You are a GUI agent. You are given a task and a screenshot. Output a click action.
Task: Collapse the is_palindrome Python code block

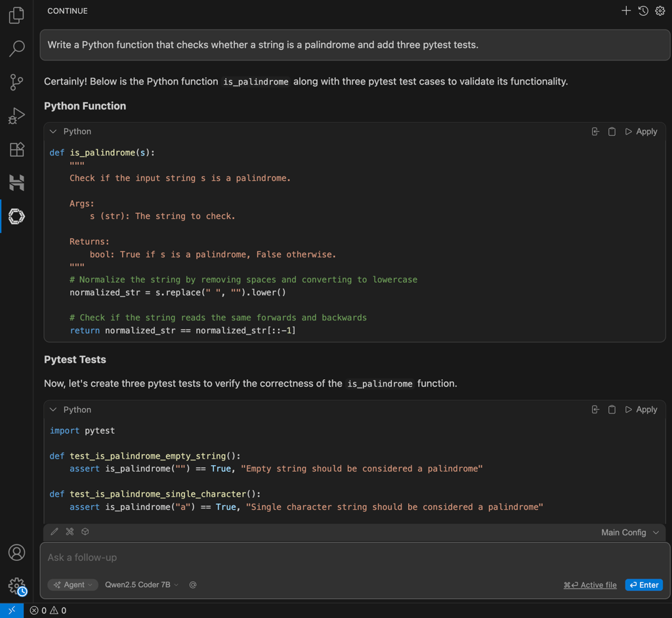[53, 132]
